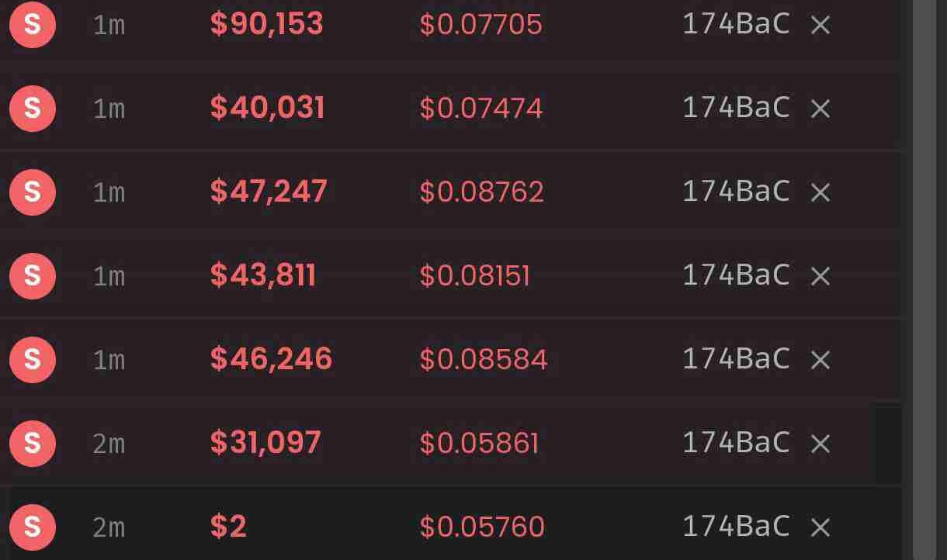Open wallet 174BaC in the $31,097 row

point(735,444)
